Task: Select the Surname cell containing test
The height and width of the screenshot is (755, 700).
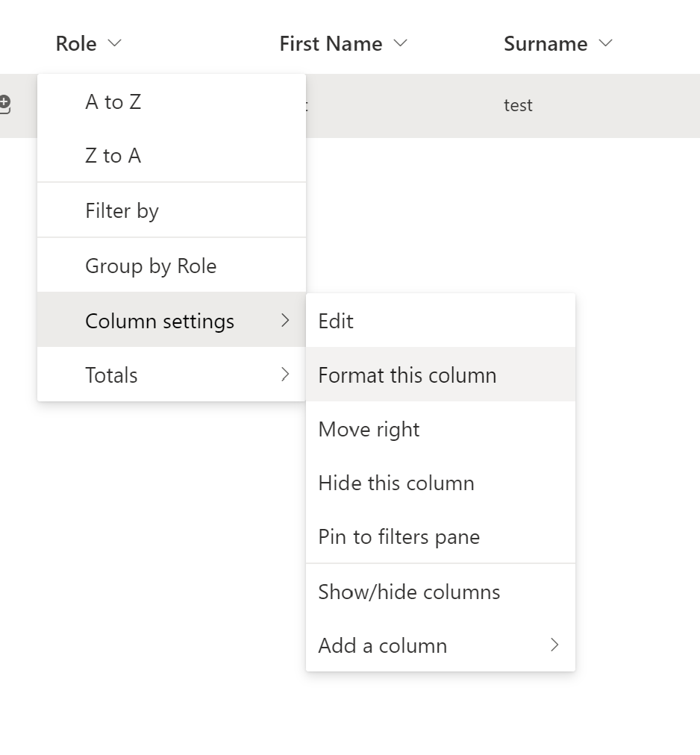Action: (518, 105)
